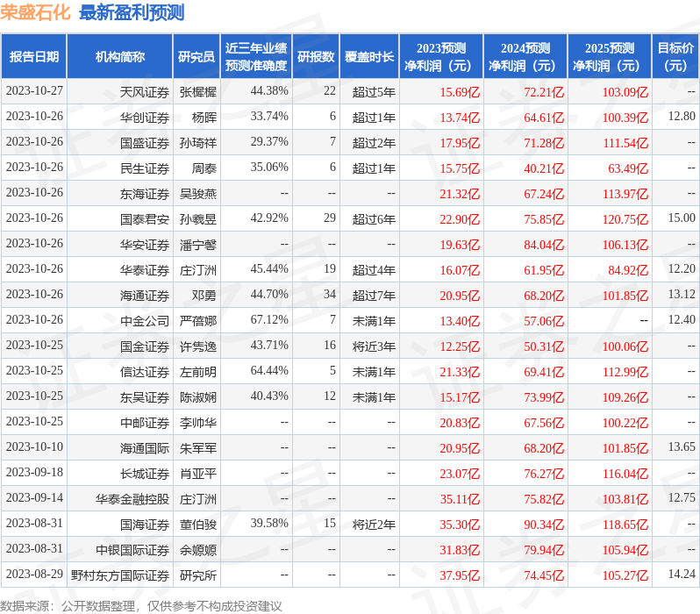
Task: Click the 2023预测净利润 column header
Action: point(441,57)
